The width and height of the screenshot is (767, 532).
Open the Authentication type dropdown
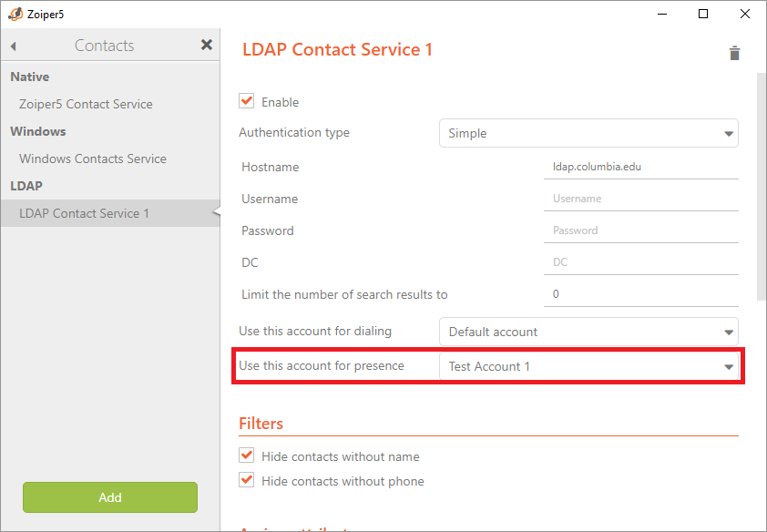click(588, 133)
